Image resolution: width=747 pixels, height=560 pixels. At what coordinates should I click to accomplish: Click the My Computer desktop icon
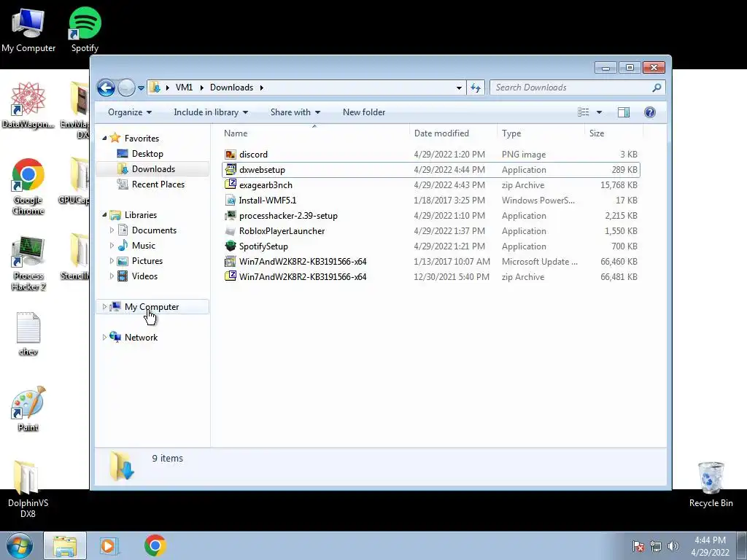pos(28,29)
